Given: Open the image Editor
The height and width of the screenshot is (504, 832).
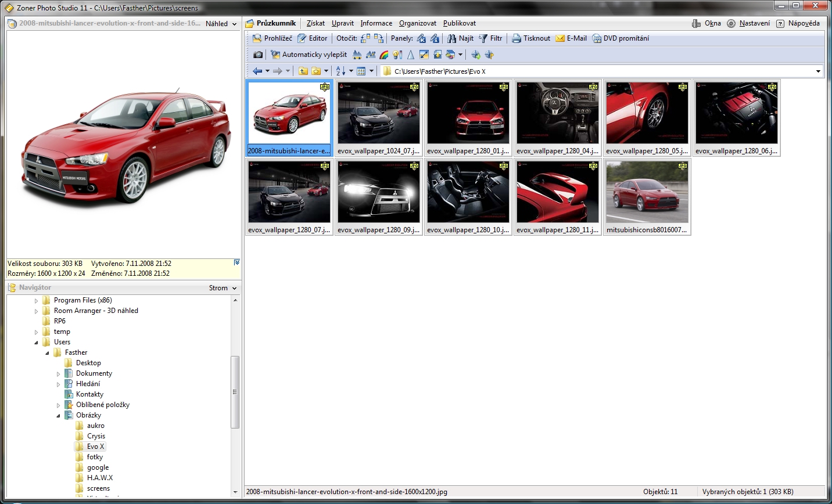Looking at the screenshot, I should click(x=313, y=38).
